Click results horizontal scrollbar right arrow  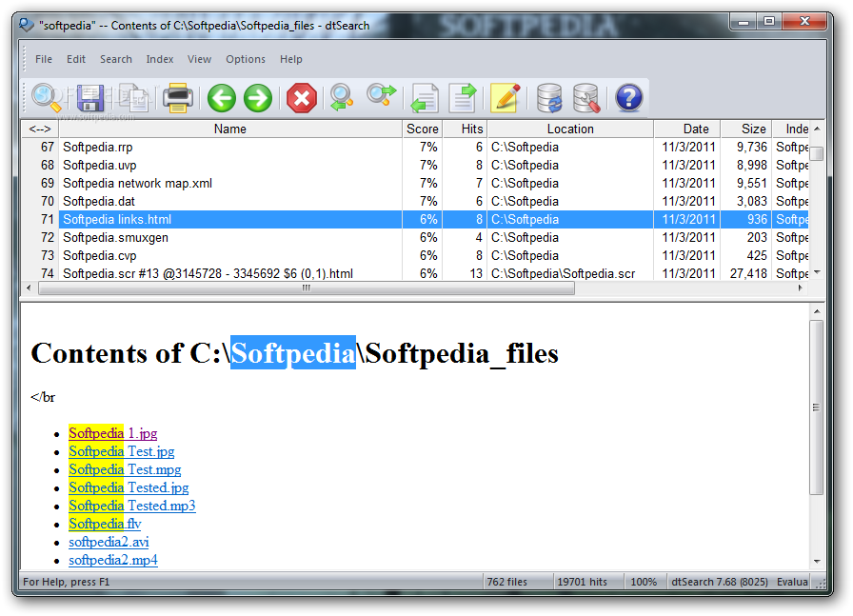pyautogui.click(x=801, y=288)
